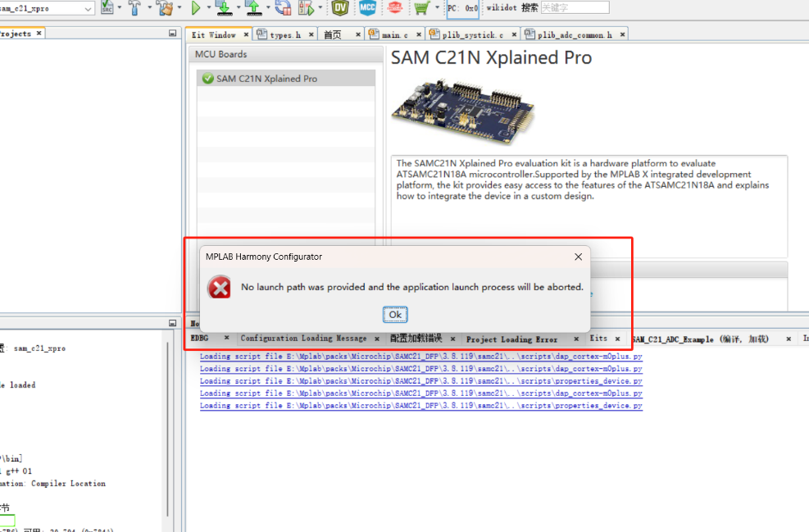Open the Debug Project dropdown arrow
The height and width of the screenshot is (532, 809).
click(x=320, y=7)
